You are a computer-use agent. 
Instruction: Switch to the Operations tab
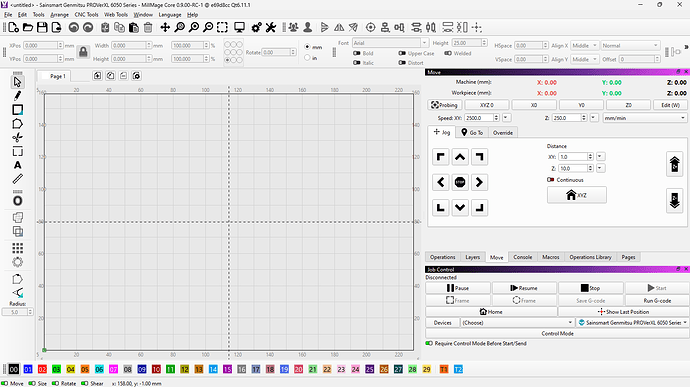coord(443,257)
